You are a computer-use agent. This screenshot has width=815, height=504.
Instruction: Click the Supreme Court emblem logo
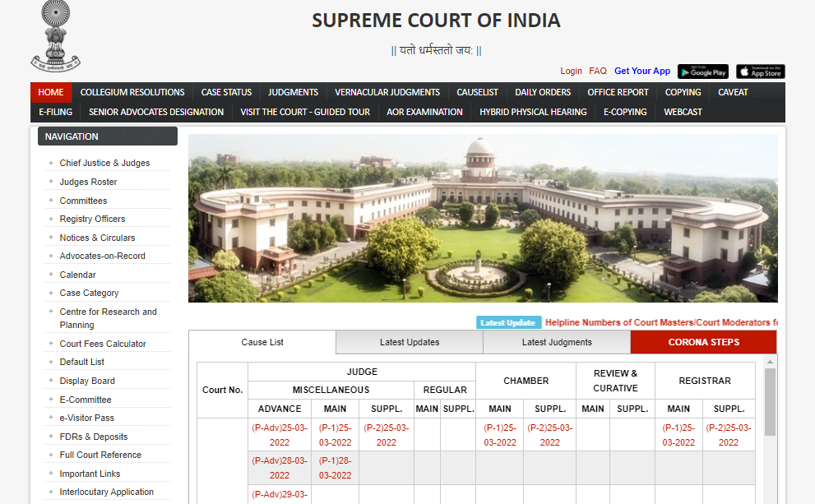(56, 36)
